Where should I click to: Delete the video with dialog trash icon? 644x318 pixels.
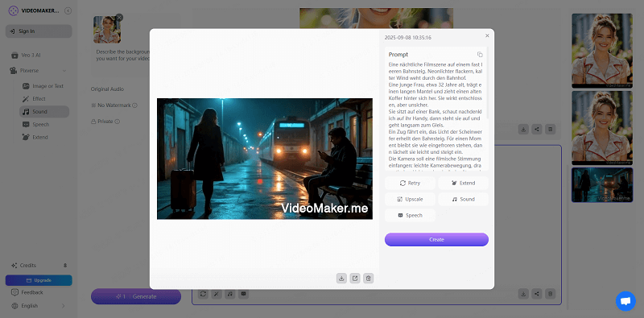[x=369, y=279]
